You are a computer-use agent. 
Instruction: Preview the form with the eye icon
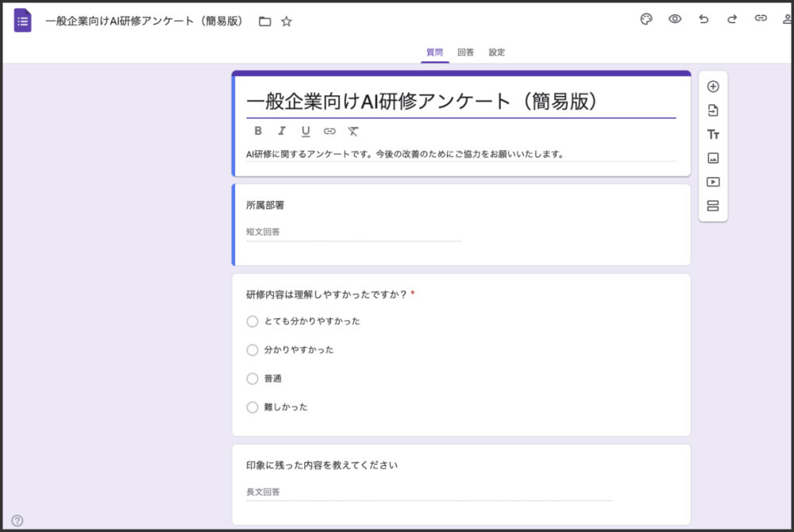(x=675, y=18)
